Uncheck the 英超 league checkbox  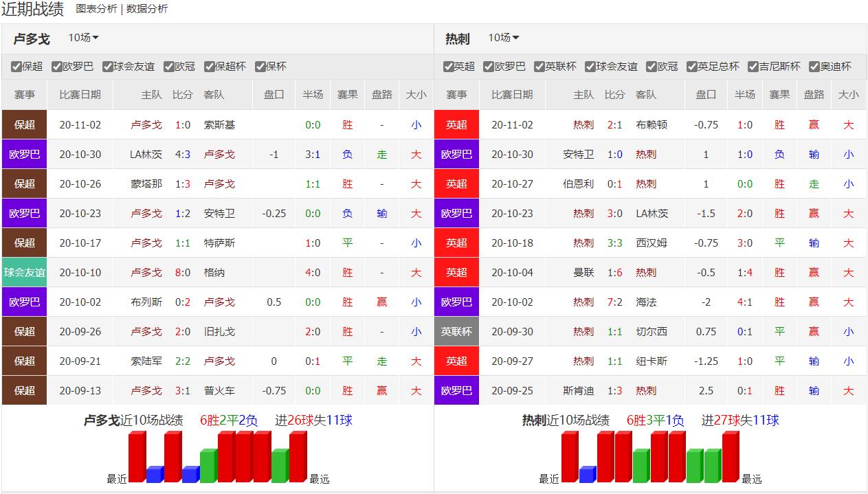[x=449, y=67]
